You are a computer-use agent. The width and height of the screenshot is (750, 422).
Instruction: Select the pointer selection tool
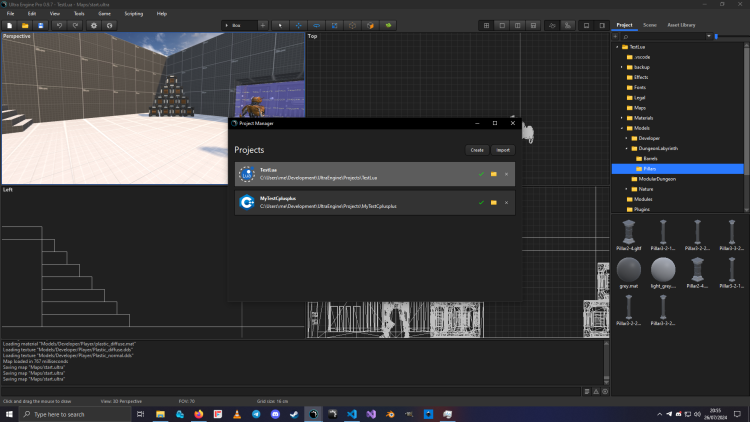coord(280,25)
